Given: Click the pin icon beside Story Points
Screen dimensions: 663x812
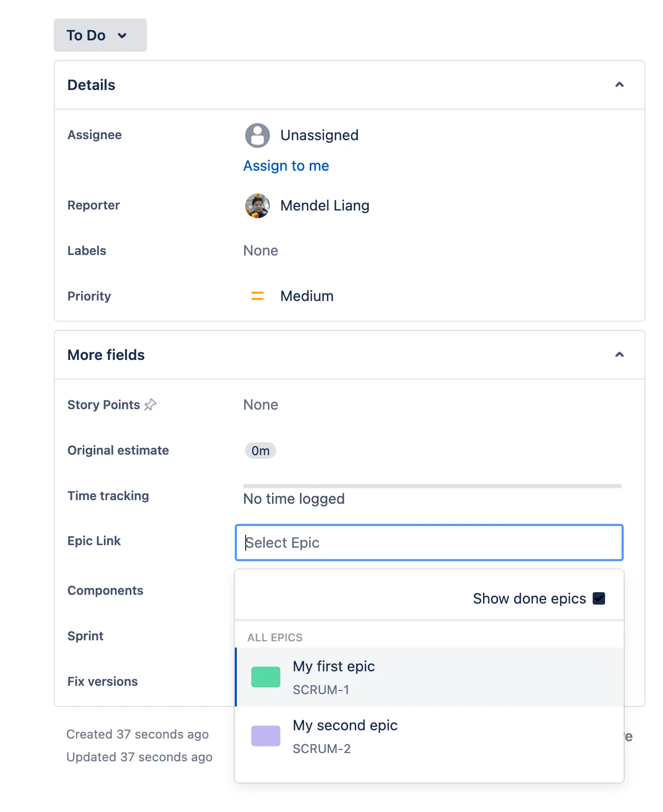Looking at the screenshot, I should [150, 405].
